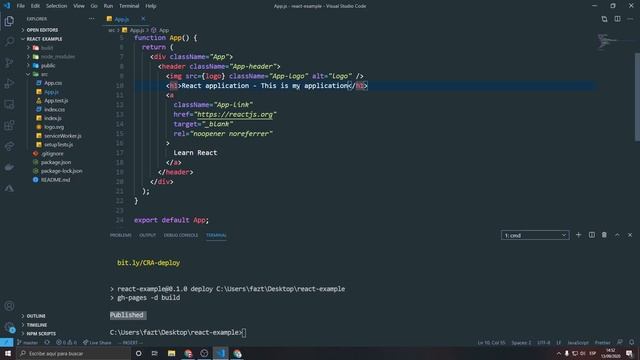The width and height of the screenshot is (640, 360).
Task: Open the Windows Start menu
Action: click(x=8, y=353)
